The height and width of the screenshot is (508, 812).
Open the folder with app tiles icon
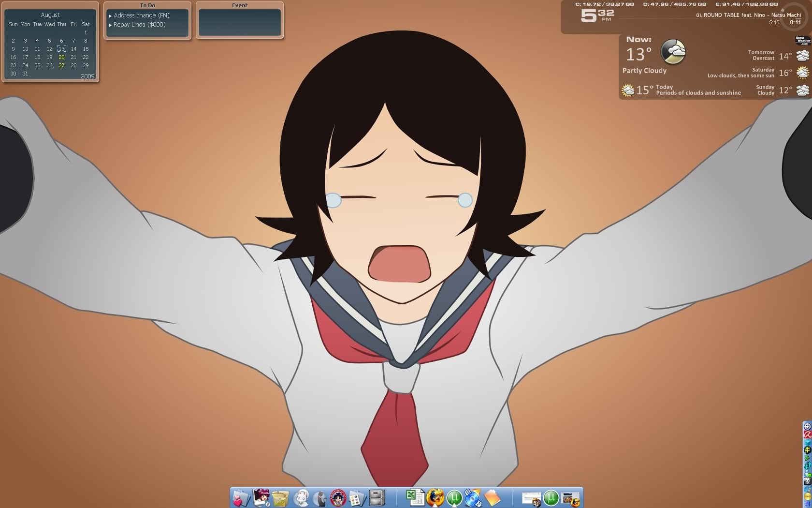[357, 498]
